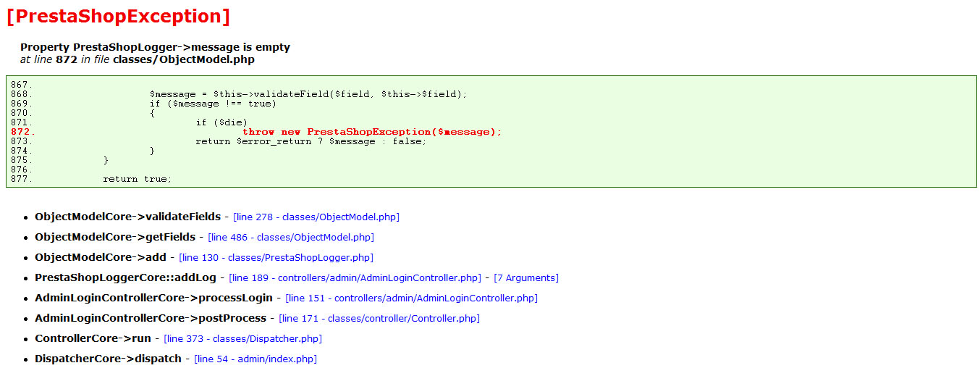
Task: Click stack entry ControllerCore->run
Action: tap(93, 338)
